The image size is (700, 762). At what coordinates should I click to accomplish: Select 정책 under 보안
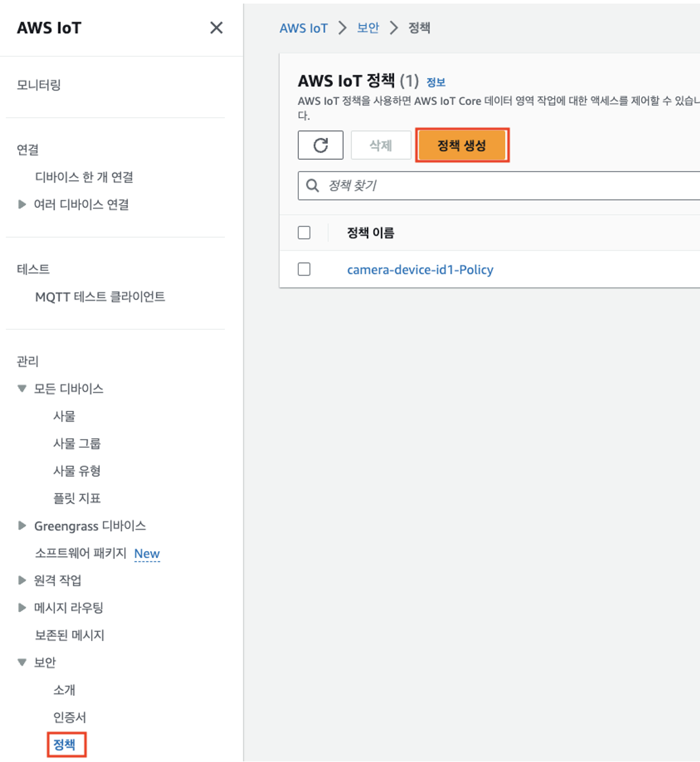tap(64, 745)
